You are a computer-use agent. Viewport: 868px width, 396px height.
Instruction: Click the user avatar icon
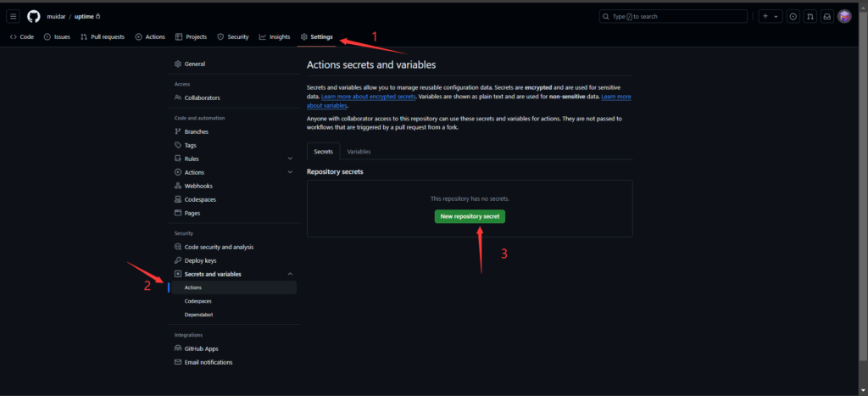coord(844,17)
